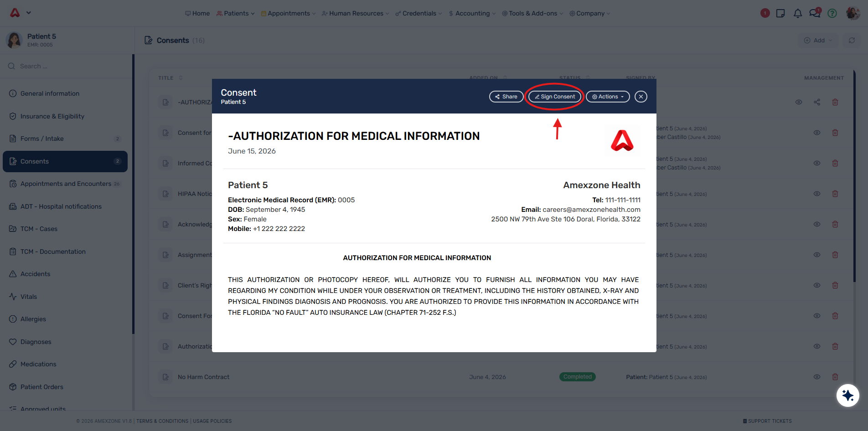
Task: View the No Harm Contract eye icon
Action: click(x=817, y=377)
